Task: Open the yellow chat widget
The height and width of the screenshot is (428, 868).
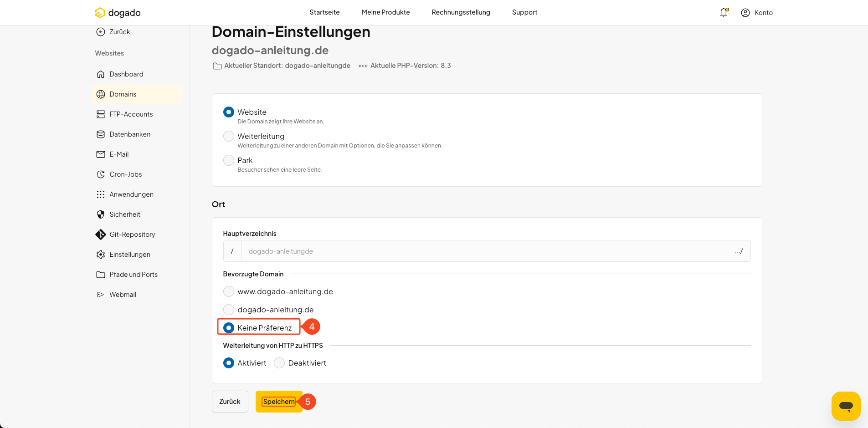Action: (846, 406)
